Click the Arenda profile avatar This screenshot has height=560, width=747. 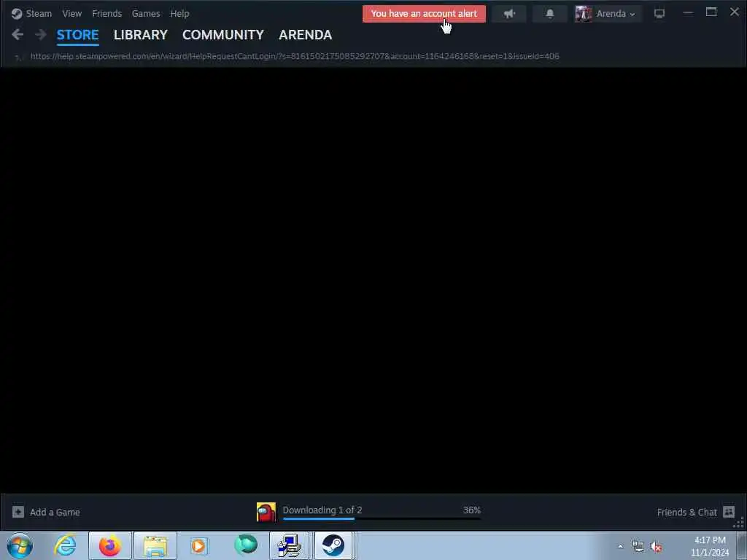(x=583, y=14)
